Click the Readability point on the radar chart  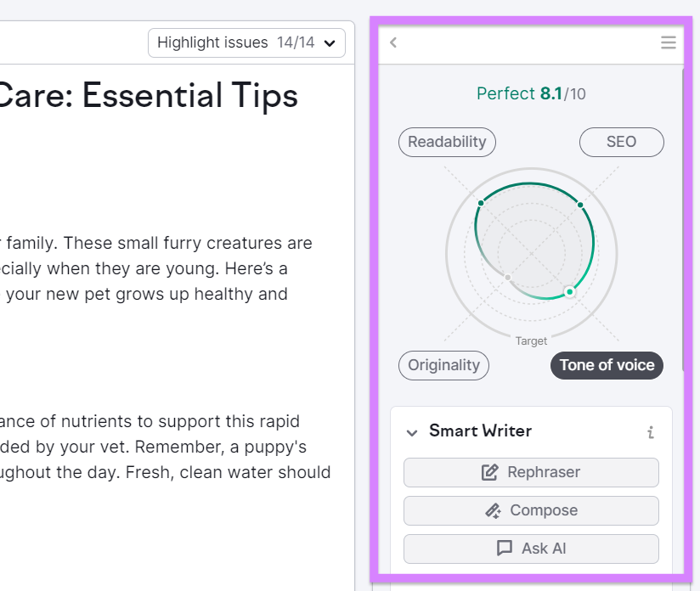(481, 203)
